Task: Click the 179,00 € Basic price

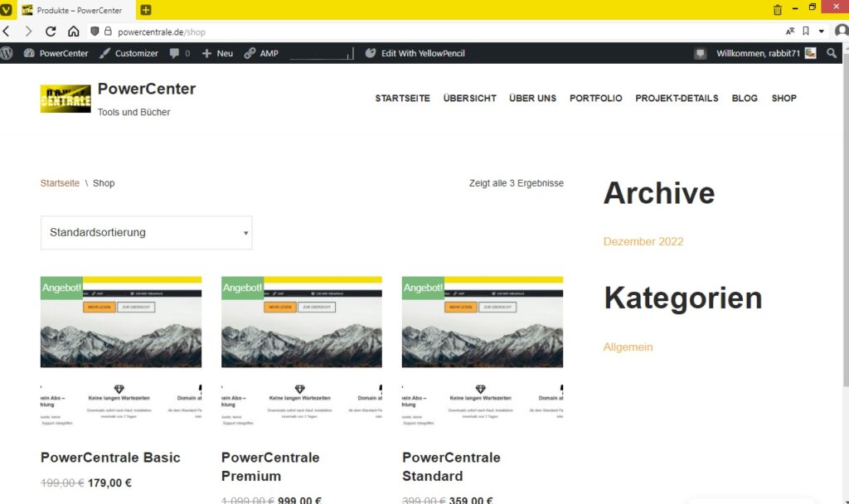Action: (x=109, y=483)
